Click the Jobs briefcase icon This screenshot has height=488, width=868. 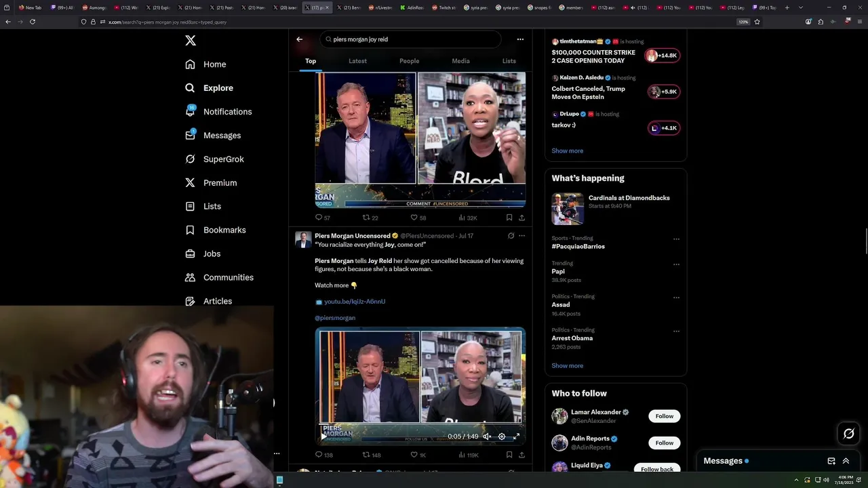point(190,253)
